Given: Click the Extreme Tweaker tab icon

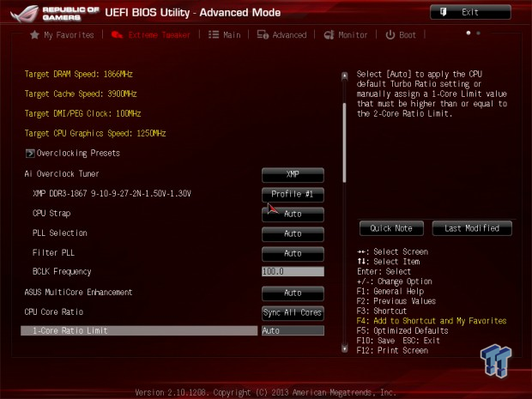Looking at the screenshot, I should [x=117, y=34].
